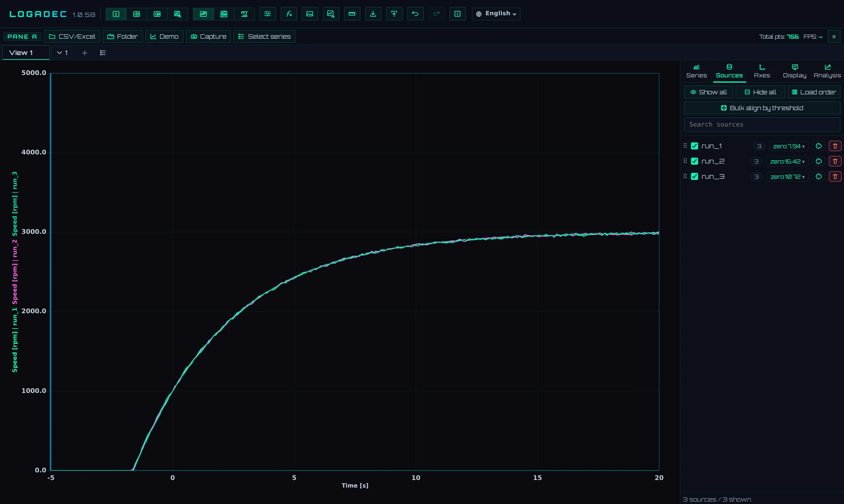Viewport: 844px width, 504px height.
Task: Click the CSV/Excel import button
Action: tap(72, 37)
